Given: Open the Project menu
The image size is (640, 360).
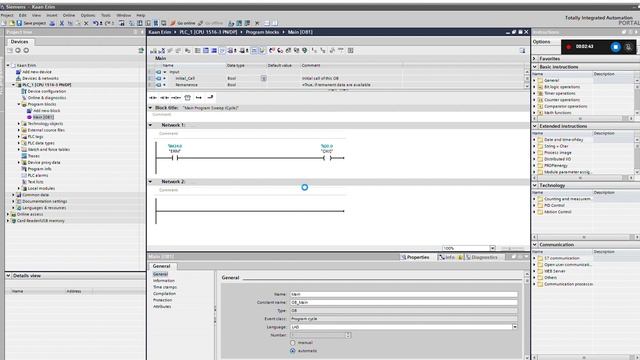Looking at the screenshot, I should 7,15.
